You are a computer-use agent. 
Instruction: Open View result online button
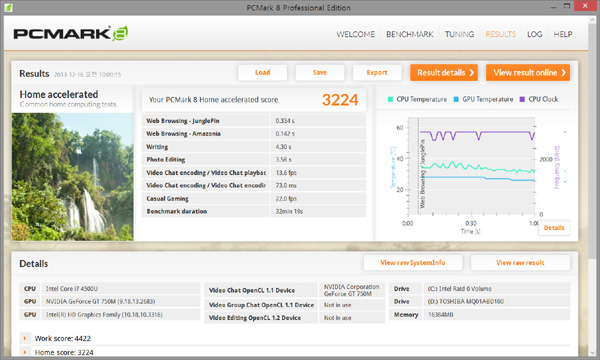click(528, 73)
